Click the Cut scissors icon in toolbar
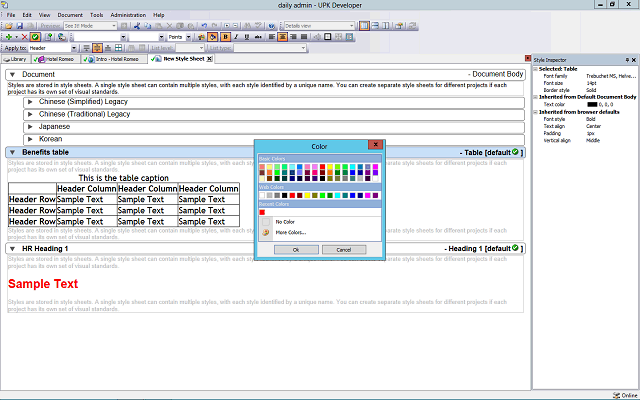The image size is (640, 400). [x=135, y=25]
